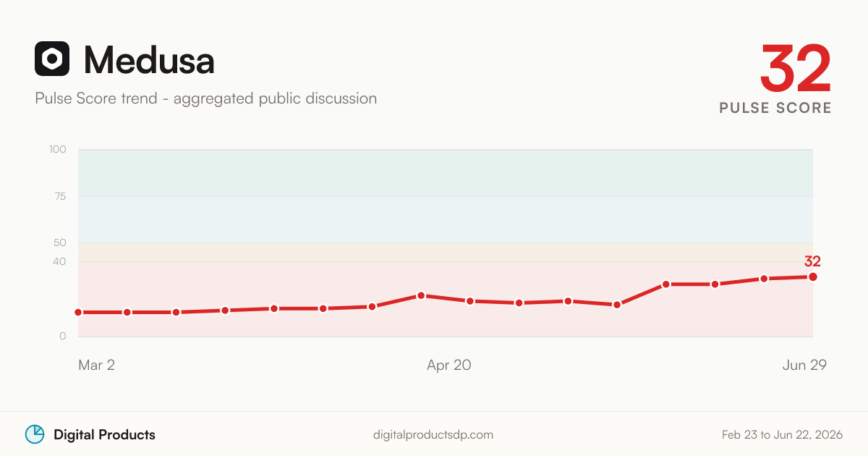The image size is (868, 456).
Task: Click the 100 y-axis label
Action: 58,150
